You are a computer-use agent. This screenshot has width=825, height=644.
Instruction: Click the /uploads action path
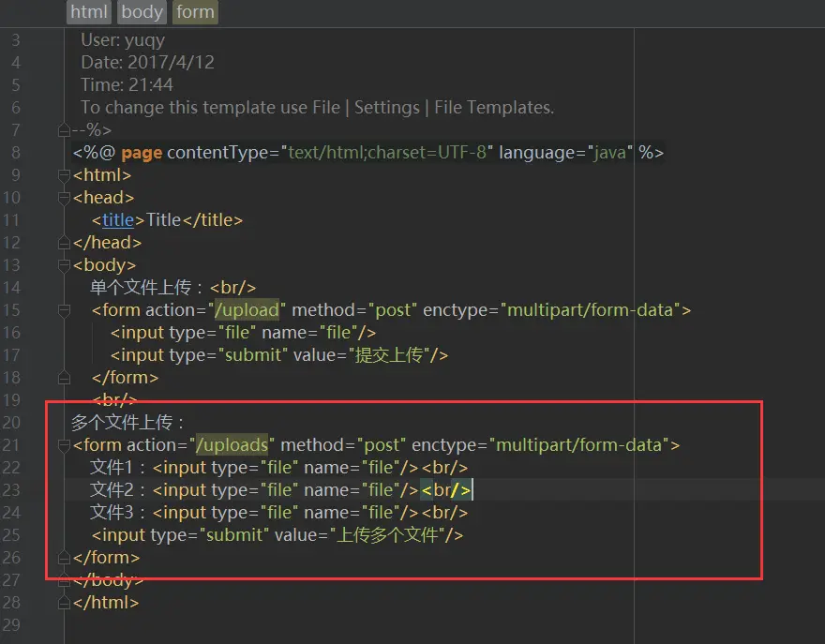[232, 445]
